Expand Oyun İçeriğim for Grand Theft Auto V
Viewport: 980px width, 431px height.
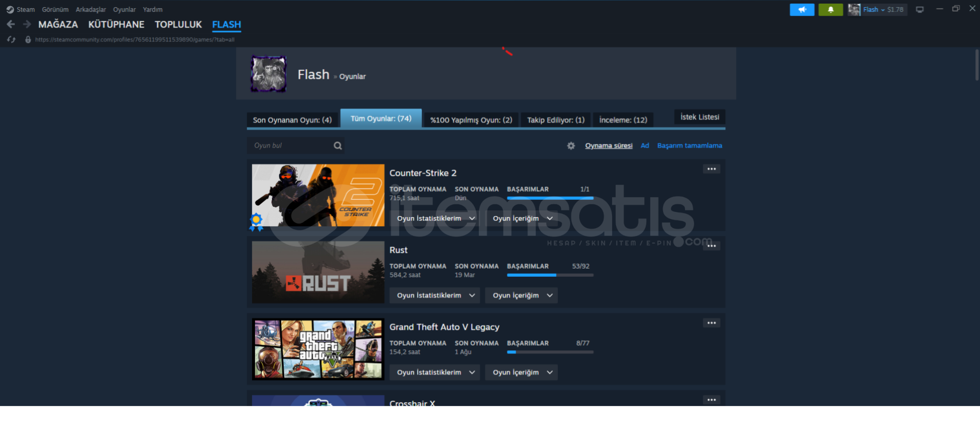521,372
